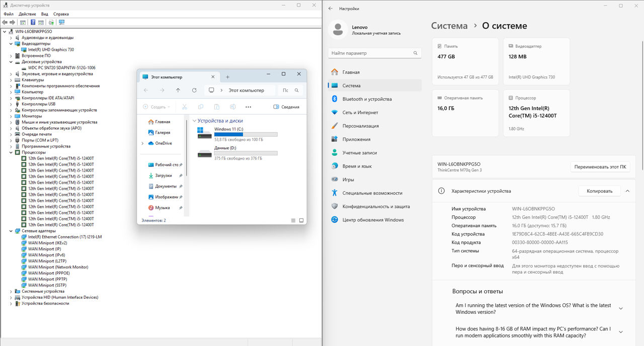Open the Действие menu in Device Manager

point(27,14)
